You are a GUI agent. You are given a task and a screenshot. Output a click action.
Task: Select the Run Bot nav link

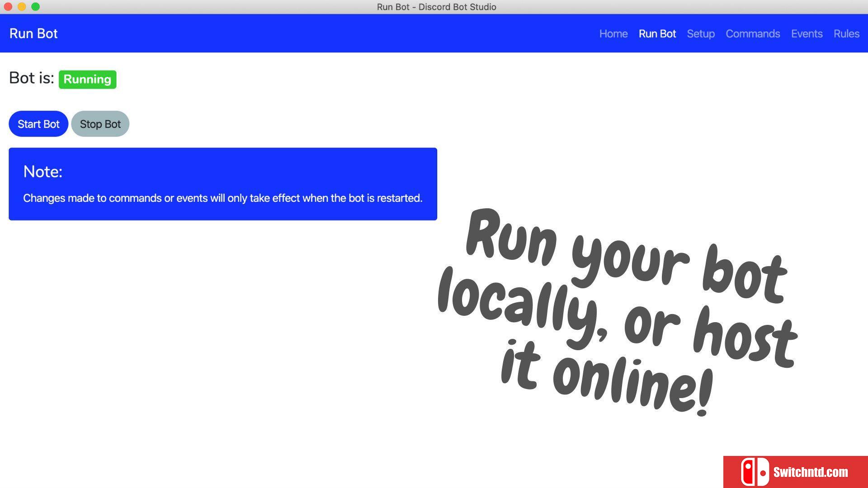click(657, 34)
